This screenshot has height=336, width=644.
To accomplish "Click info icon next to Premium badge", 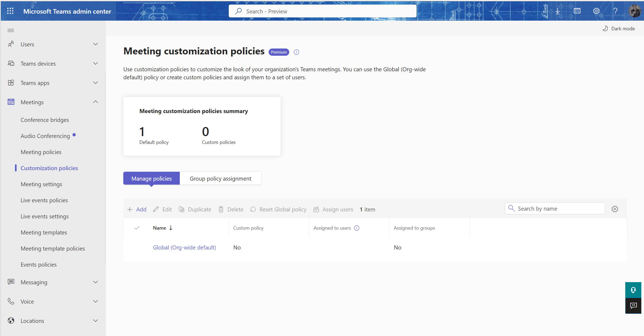I will coord(296,52).
